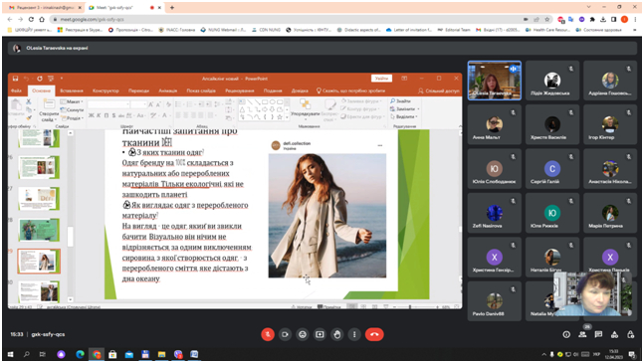Open Windows taskbar search icon

[26, 354]
